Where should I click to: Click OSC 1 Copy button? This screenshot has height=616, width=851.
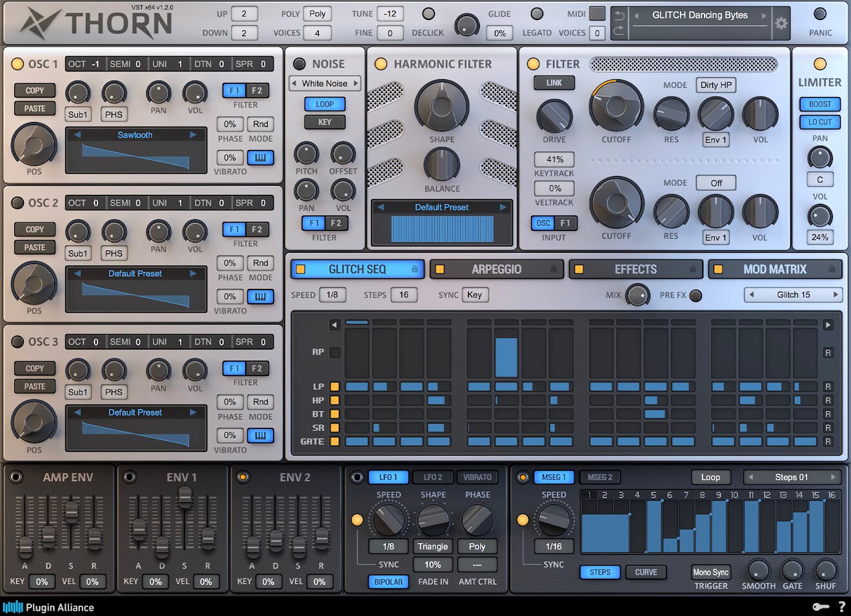click(x=35, y=91)
